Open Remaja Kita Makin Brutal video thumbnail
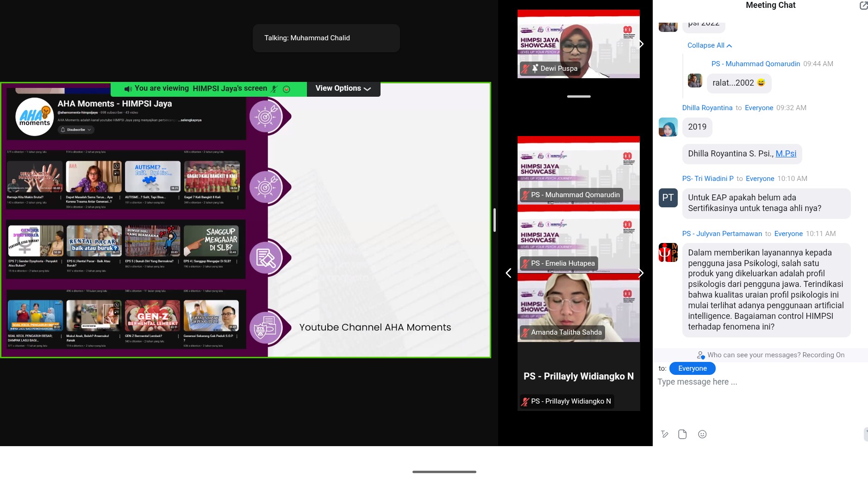Screen dimensions: 868x479 pyautogui.click(x=35, y=176)
